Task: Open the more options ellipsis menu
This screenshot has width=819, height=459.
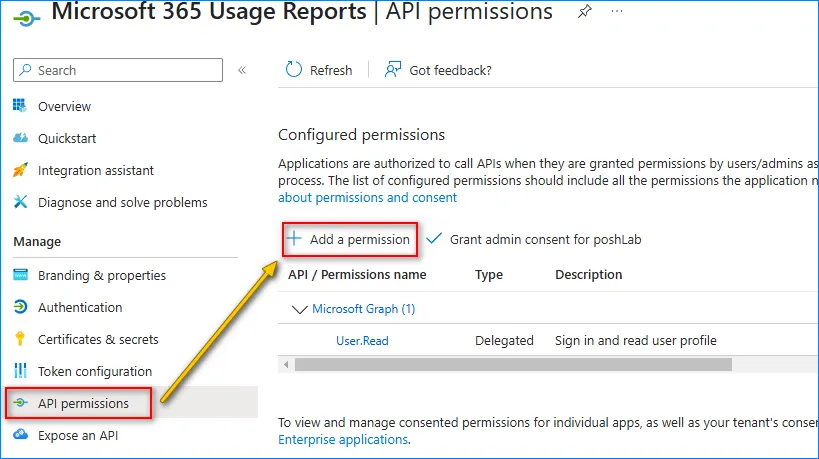Action: coord(617,12)
